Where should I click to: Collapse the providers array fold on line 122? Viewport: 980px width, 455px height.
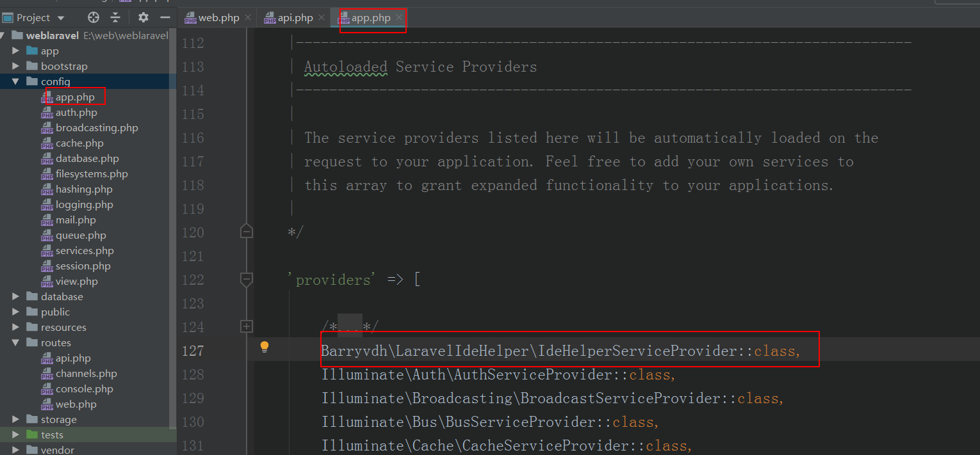coord(247,280)
